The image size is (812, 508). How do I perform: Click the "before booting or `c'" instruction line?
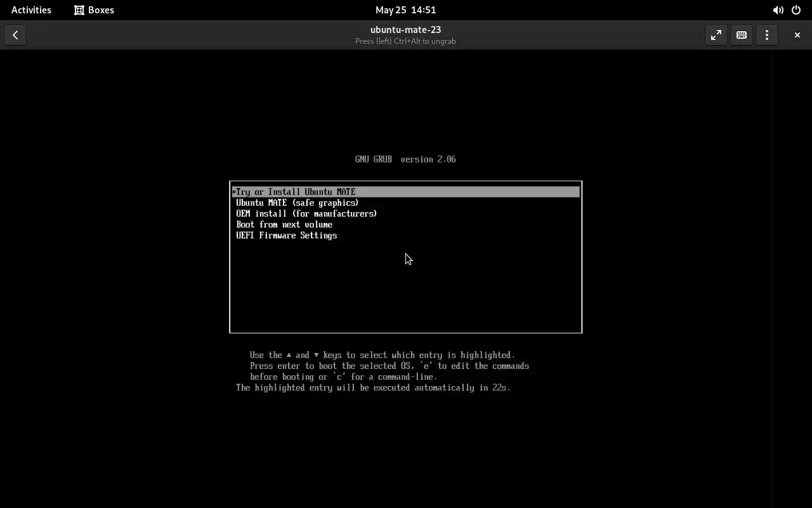pos(343,377)
